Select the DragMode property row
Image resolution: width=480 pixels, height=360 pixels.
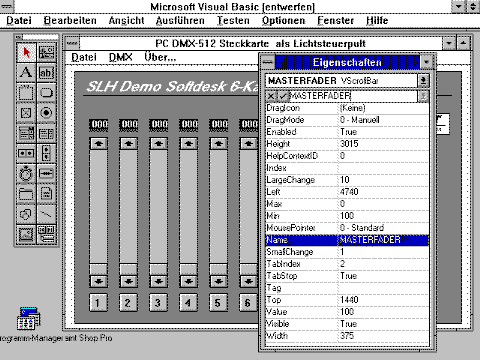[x=347, y=120]
